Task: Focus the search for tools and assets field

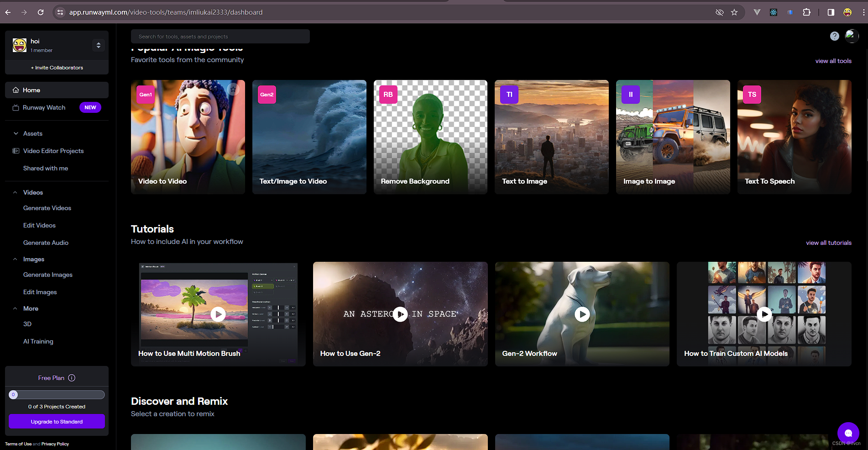Action: [x=220, y=37]
